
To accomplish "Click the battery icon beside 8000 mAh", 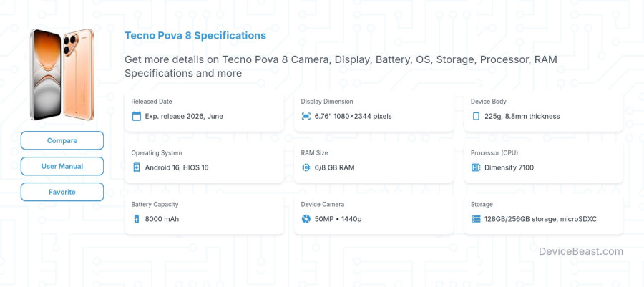I will point(137,219).
